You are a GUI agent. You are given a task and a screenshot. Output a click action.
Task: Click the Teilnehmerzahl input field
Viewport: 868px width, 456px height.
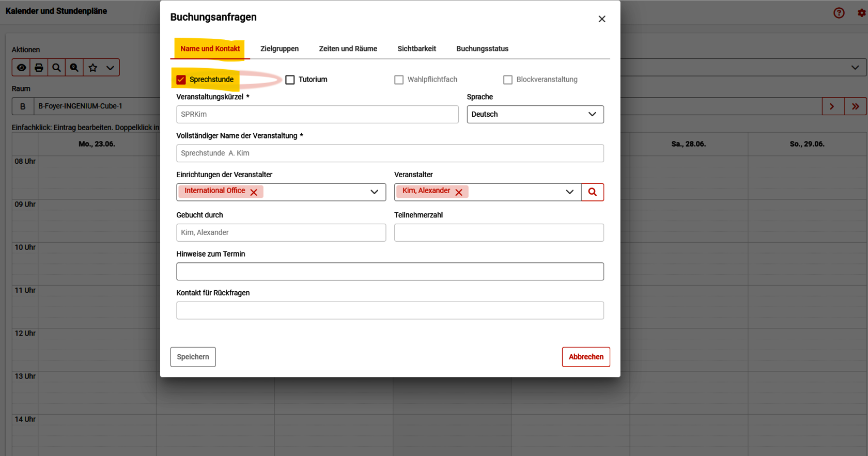pos(499,232)
